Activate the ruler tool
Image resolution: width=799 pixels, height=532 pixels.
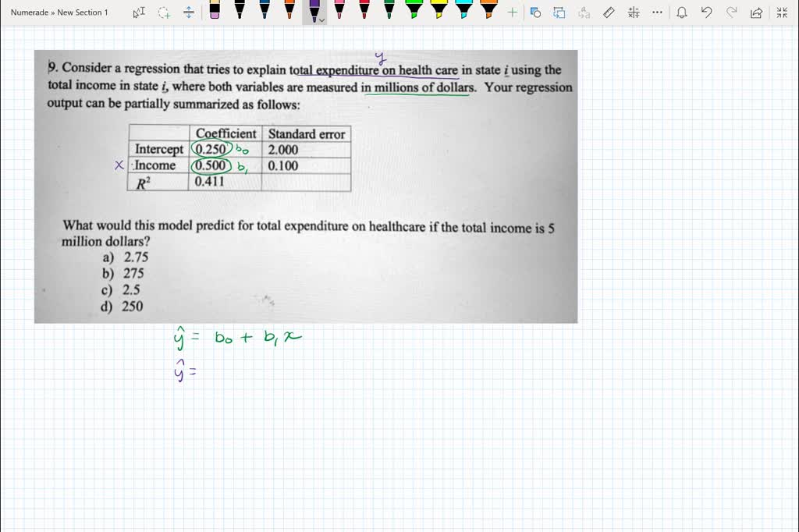[609, 12]
